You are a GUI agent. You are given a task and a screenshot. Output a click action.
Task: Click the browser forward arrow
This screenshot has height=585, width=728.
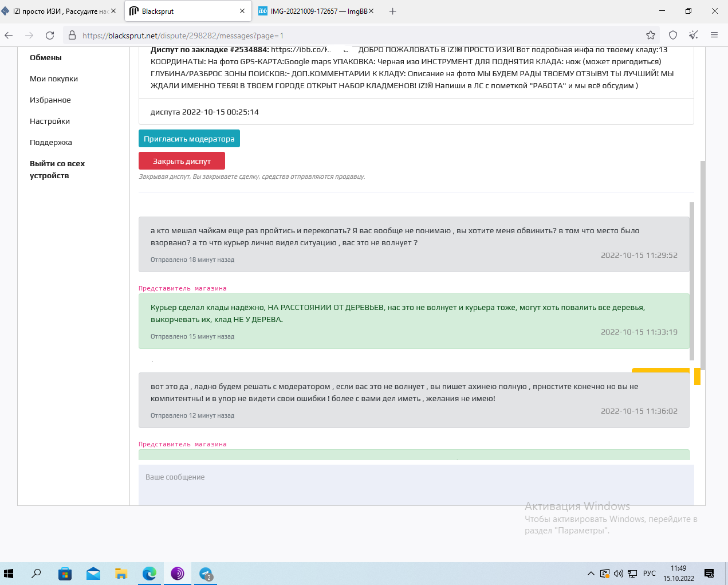click(29, 35)
